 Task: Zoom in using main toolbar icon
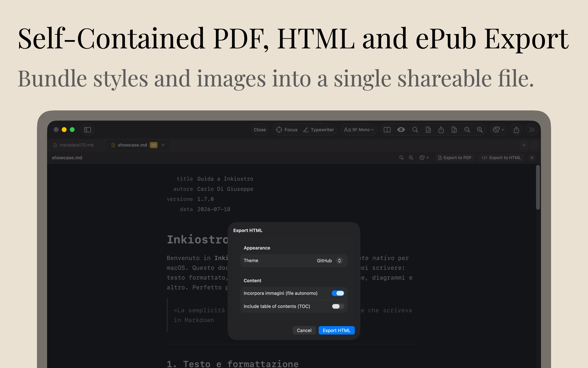tap(480, 130)
